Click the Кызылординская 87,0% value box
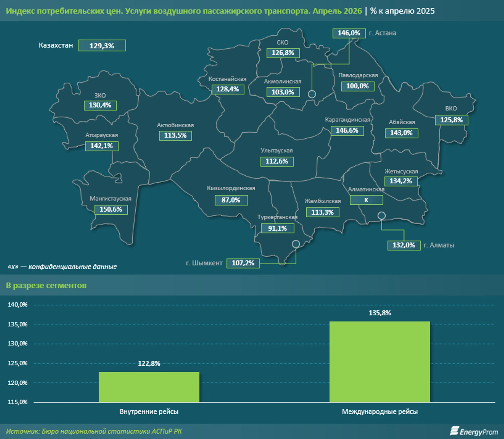504x439 pixels. [x=231, y=200]
